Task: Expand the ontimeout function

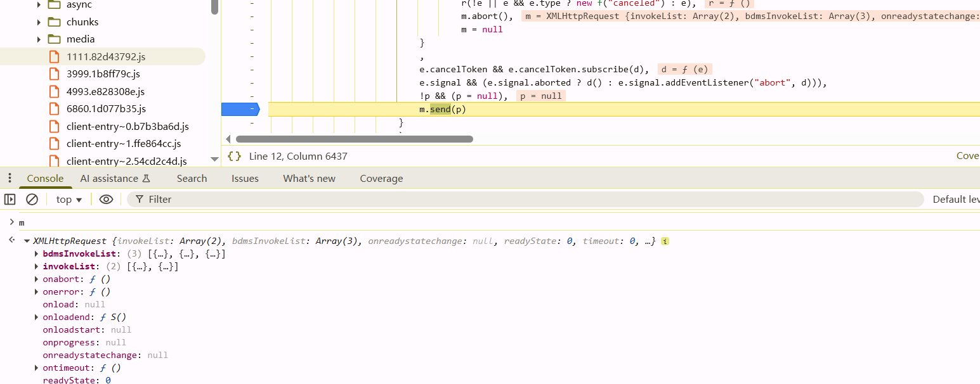Action: pyautogui.click(x=36, y=368)
